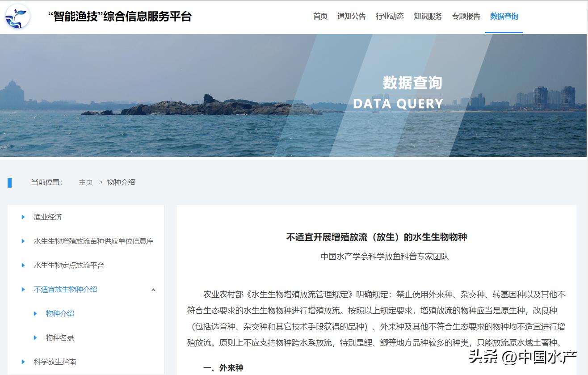Image resolution: width=588 pixels, height=375 pixels.
Task: Collapse the 不适宜放生物种介绍 section chevron
Action: (154, 289)
